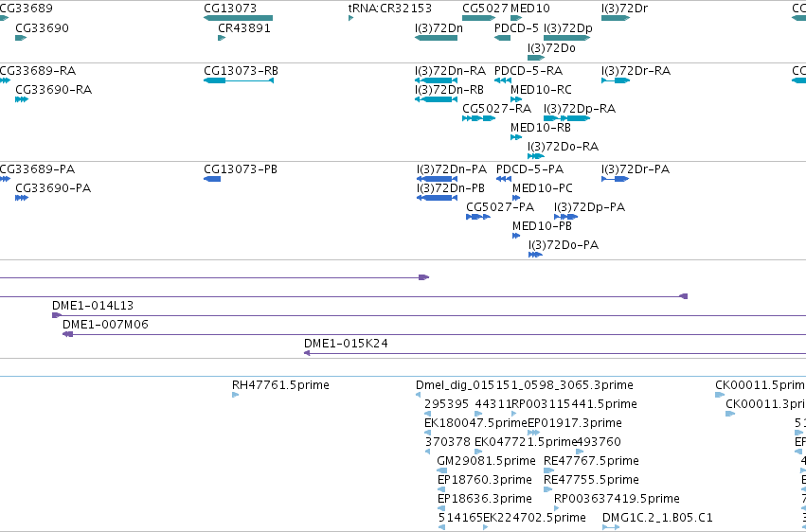The height and width of the screenshot is (532, 806).
Task: Click the l(3)72Dn-RA transcript label
Action: [450, 71]
